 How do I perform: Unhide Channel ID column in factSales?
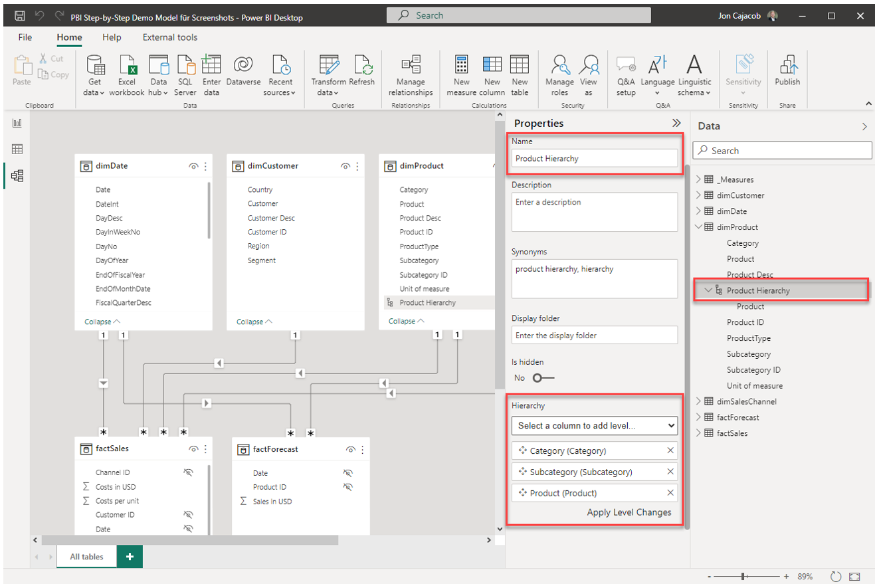tap(189, 473)
